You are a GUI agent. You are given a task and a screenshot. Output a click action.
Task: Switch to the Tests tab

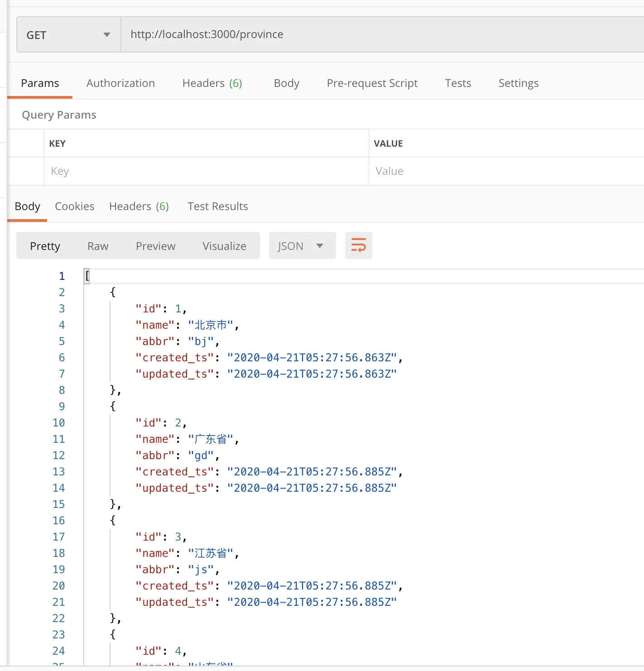[x=458, y=83]
